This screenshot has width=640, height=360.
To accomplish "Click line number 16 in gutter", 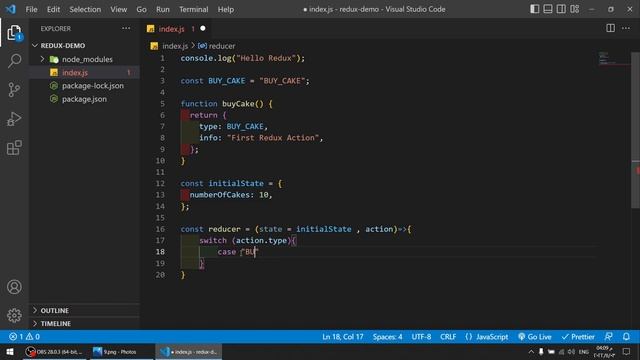I will point(160,229).
